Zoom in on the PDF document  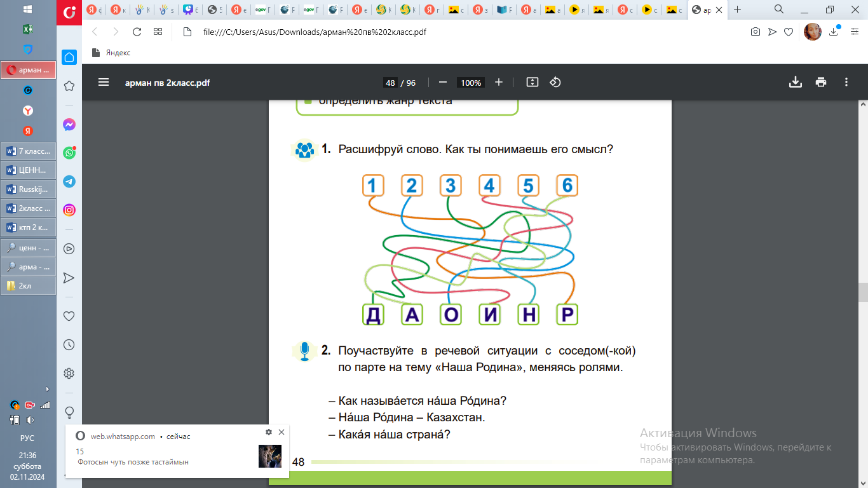pos(499,83)
